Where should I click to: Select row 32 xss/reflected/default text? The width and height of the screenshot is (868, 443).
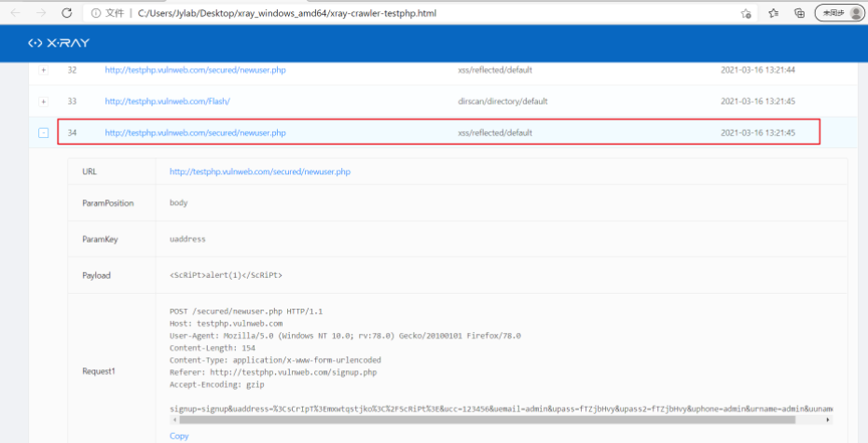click(x=495, y=70)
